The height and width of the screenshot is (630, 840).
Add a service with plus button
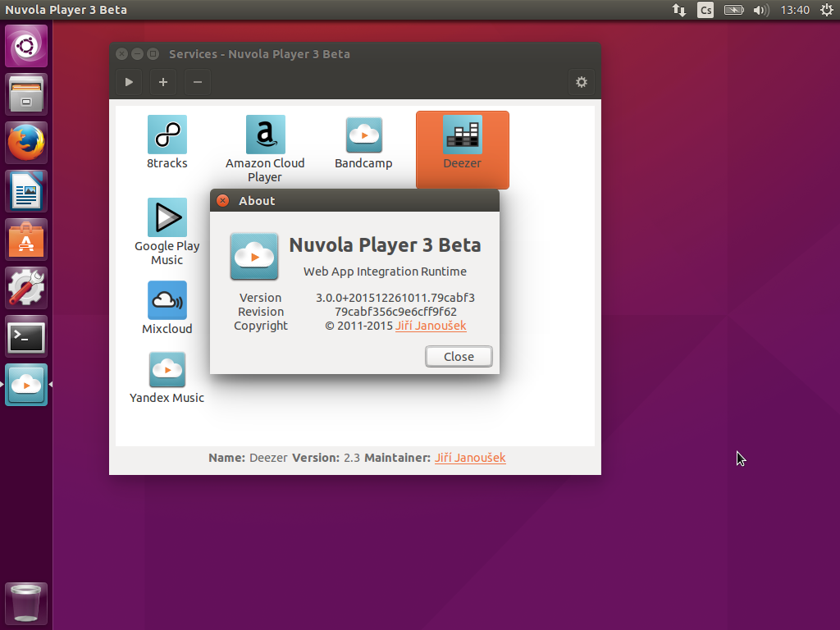163,82
